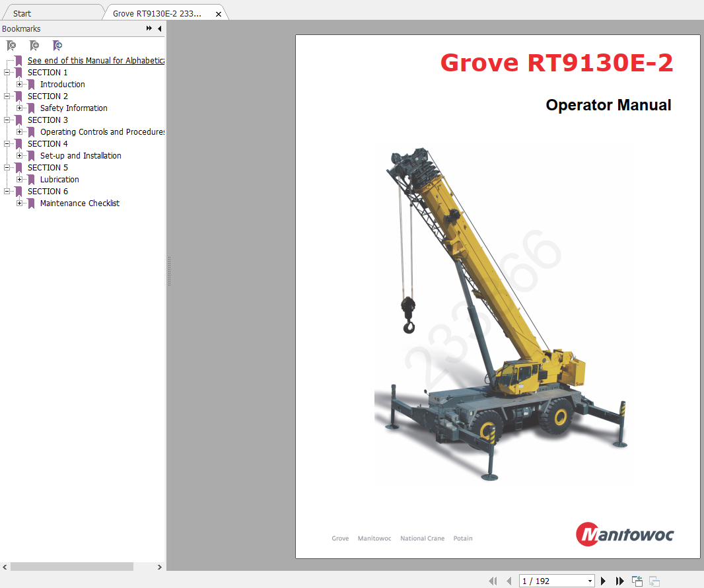The height and width of the screenshot is (588, 704).
Task: Collapse the SECTION 1 tree node
Action: 7,73
